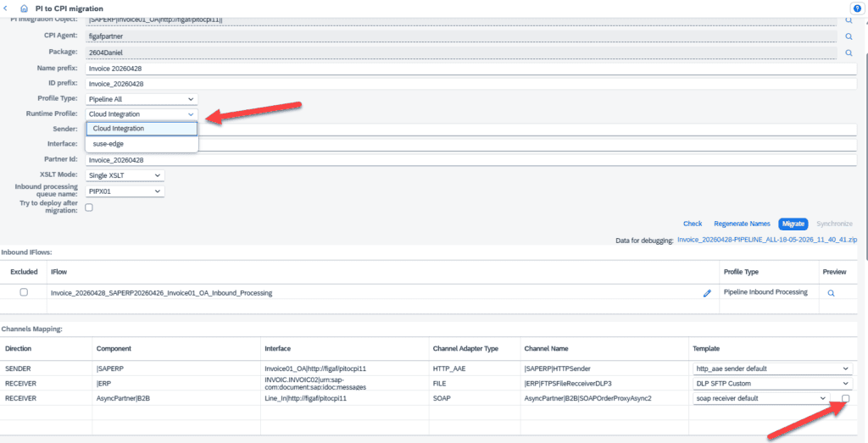This screenshot has height=443, width=868.
Task: Select the FILE adapter type cell
Action: (x=475, y=383)
